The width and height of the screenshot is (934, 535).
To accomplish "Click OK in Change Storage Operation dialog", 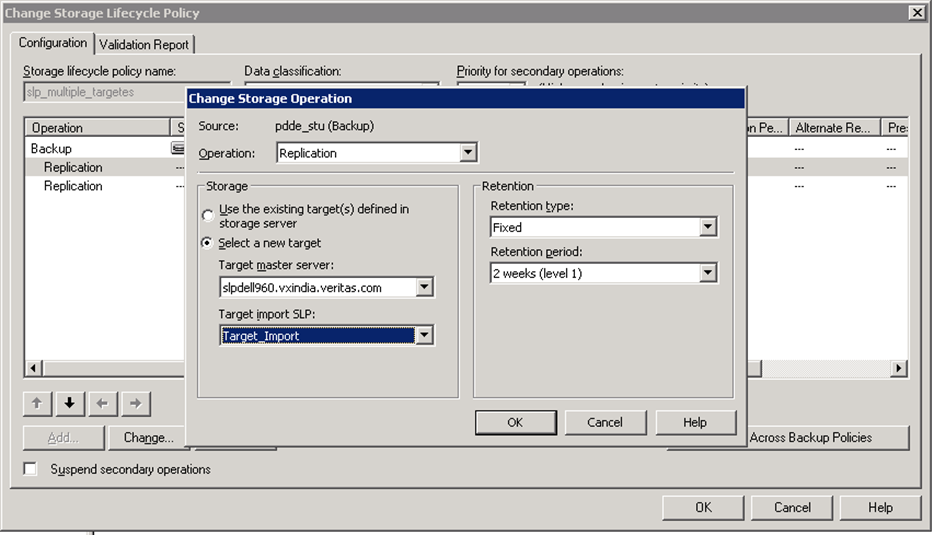I will pyautogui.click(x=515, y=422).
